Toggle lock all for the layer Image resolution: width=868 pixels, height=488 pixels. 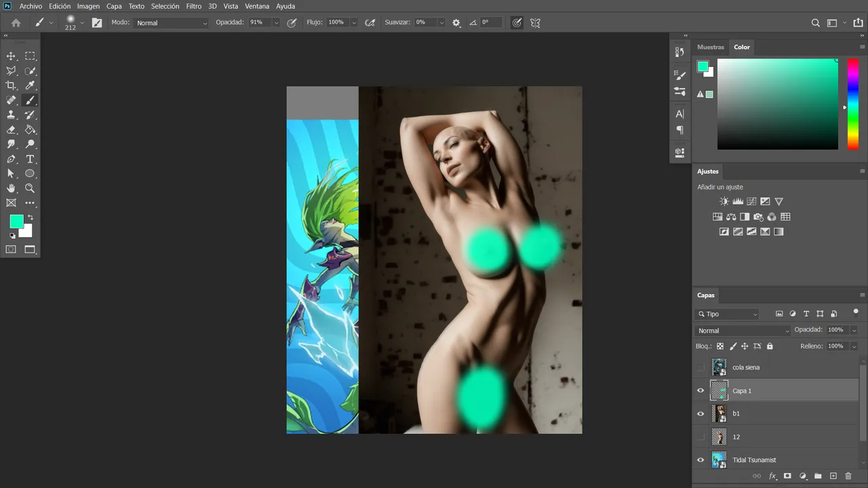tap(770, 346)
